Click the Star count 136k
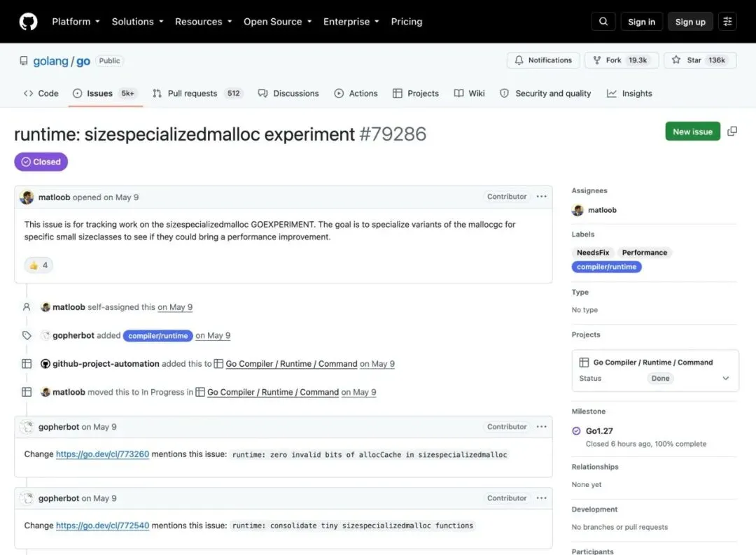Image resolution: width=756 pixels, height=555 pixels. click(x=717, y=60)
